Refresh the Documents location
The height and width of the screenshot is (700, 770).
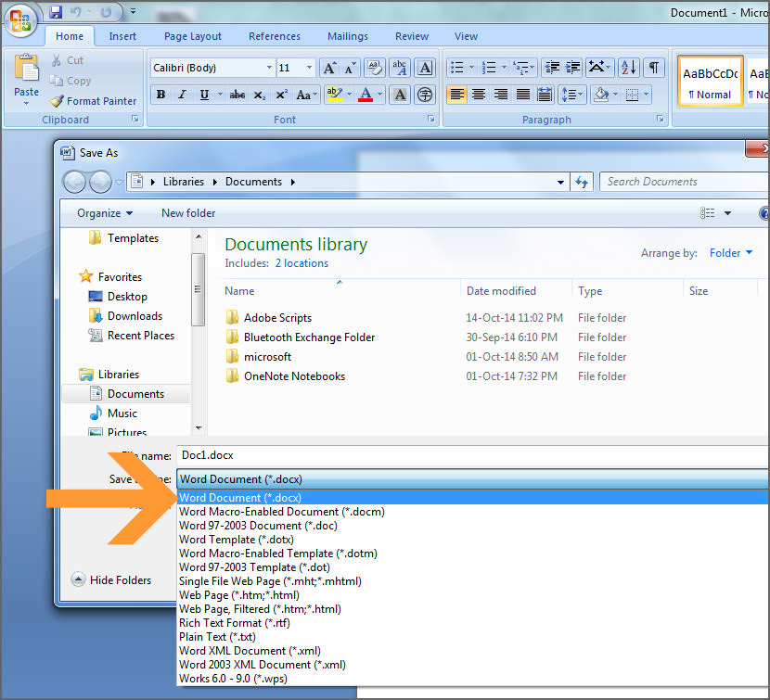(x=582, y=182)
